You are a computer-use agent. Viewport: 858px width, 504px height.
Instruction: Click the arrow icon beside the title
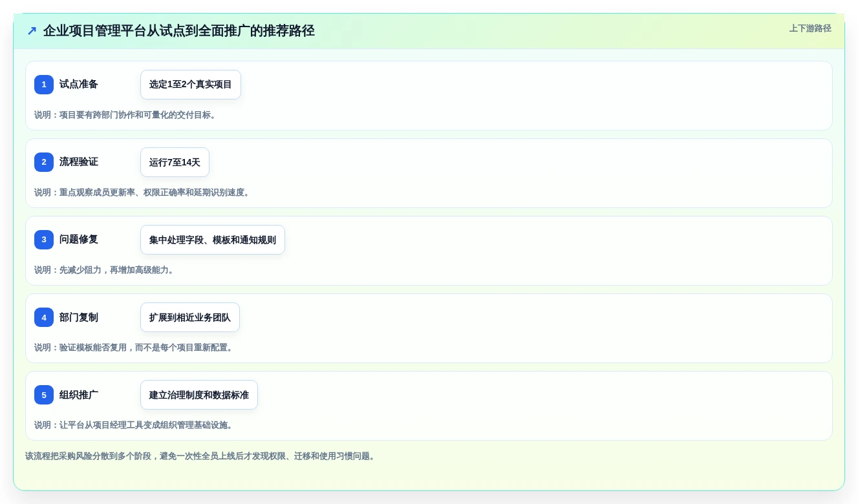coord(32,31)
